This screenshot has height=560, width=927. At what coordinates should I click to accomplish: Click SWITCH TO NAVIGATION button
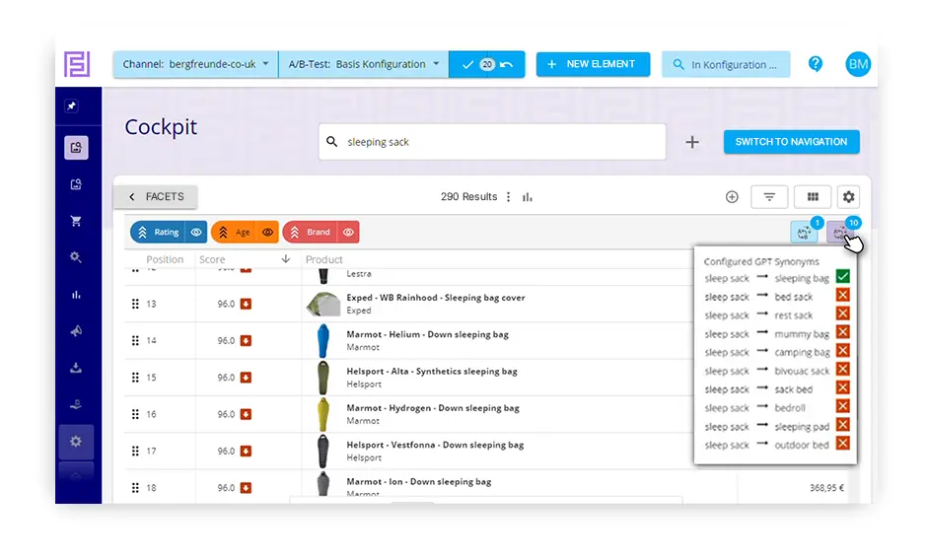792,142
